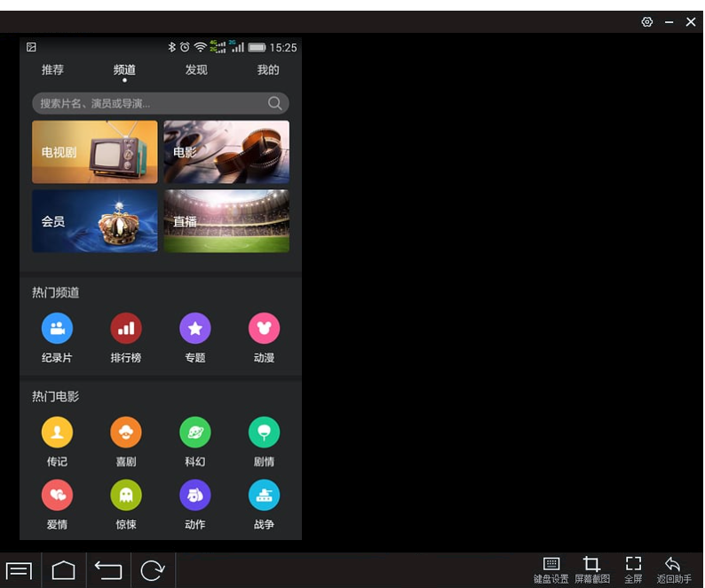705x588 pixels.
Task: Tap the Android home button
Action: tap(63, 570)
